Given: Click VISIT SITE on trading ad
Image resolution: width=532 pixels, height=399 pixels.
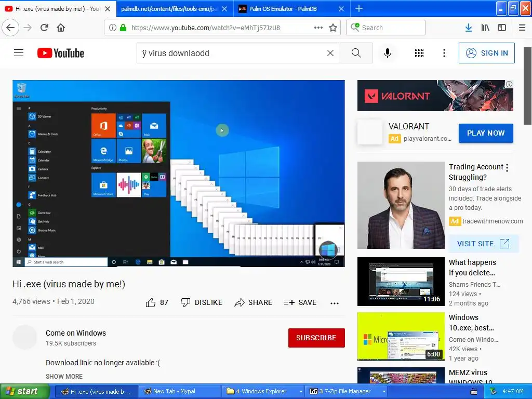Looking at the screenshot, I should pos(483,244).
